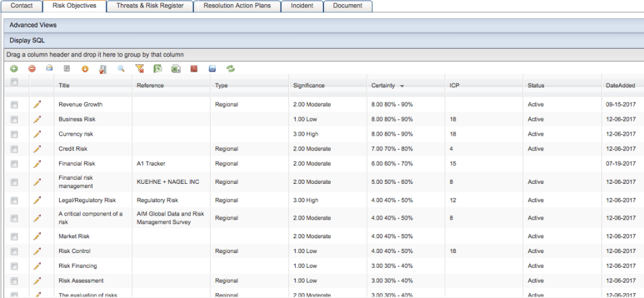This screenshot has height=298, width=644.
Task: Open the blue Word export icon
Action: [212, 68]
